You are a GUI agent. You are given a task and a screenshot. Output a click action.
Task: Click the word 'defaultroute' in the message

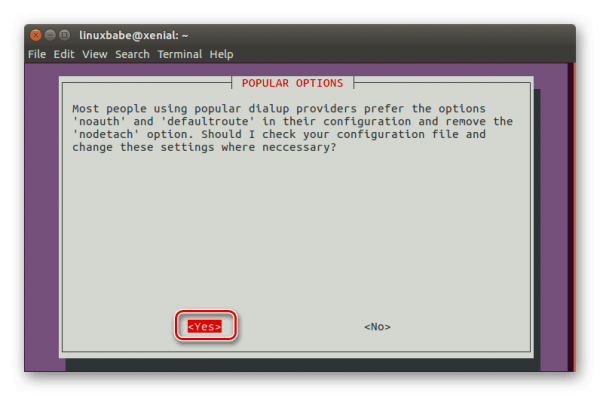[208, 121]
